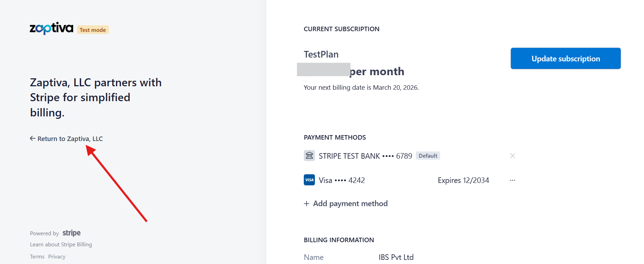This screenshot has height=264, width=644.
Task: Click the back arrow icon beside Return
Action: point(33,139)
